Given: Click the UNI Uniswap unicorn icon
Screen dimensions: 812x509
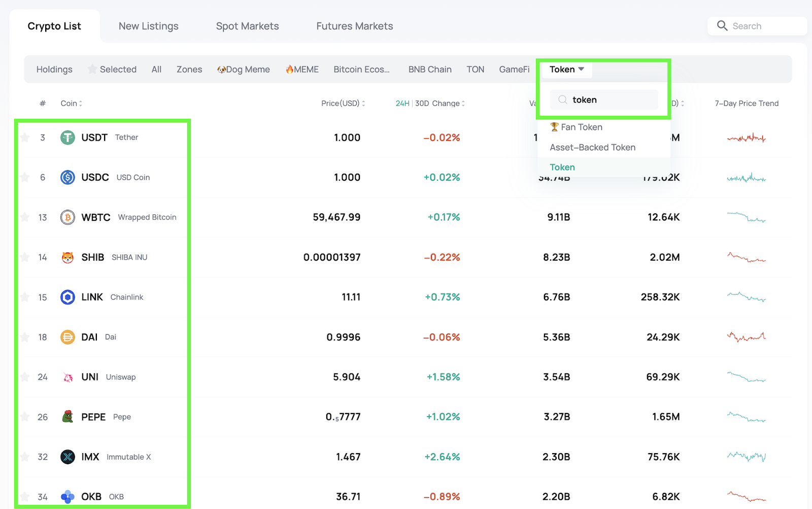Looking at the screenshot, I should (67, 377).
